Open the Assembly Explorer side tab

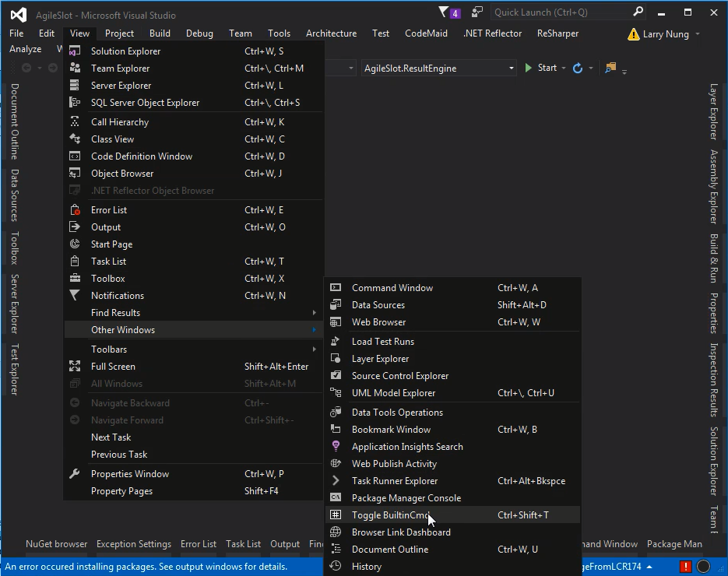[714, 187]
